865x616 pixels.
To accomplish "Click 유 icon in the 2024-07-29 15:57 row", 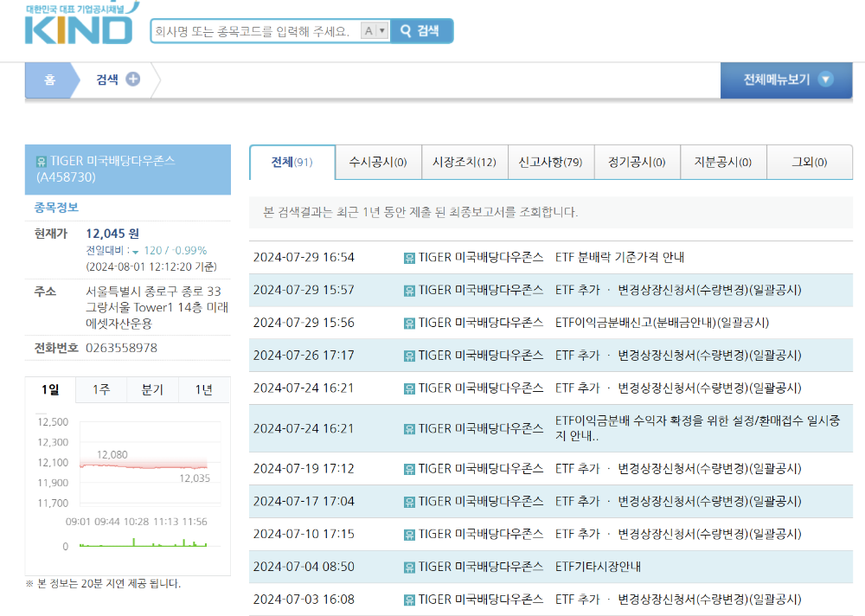I will [x=409, y=291].
